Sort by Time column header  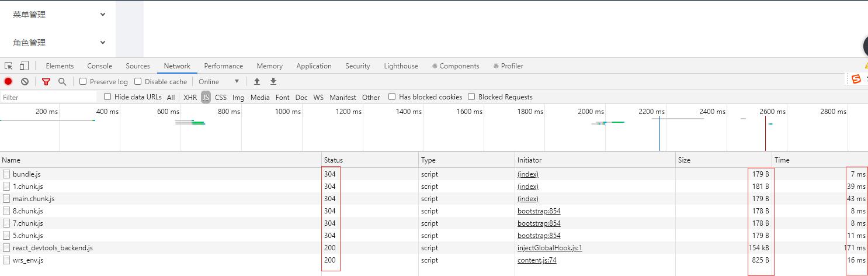tap(820, 160)
